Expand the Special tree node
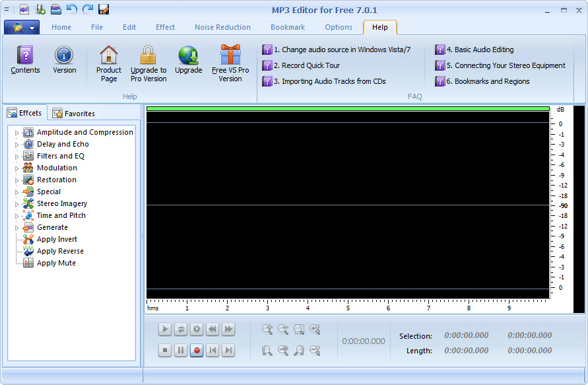The image size is (588, 385). 16,192
